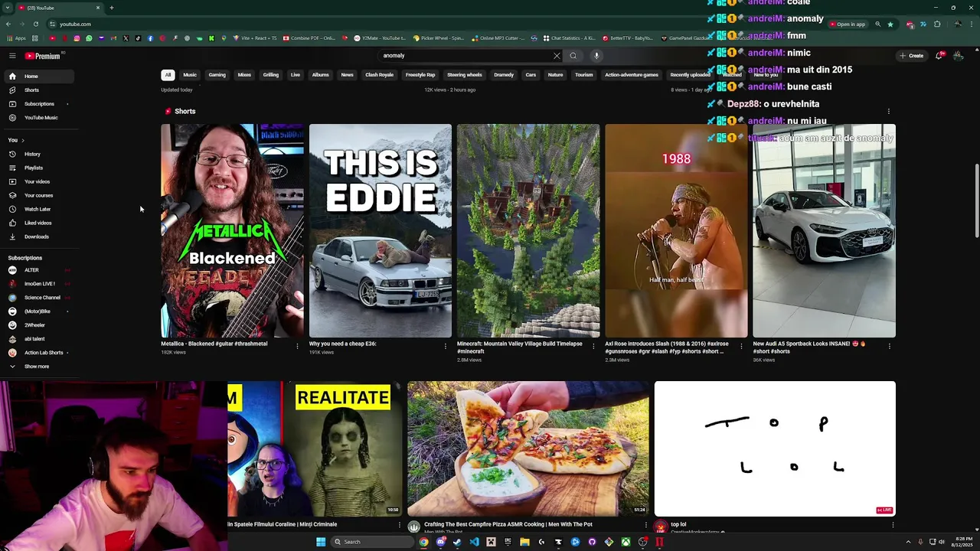This screenshot has height=551, width=980.
Task: Select the Music filter chip
Action: tap(190, 75)
